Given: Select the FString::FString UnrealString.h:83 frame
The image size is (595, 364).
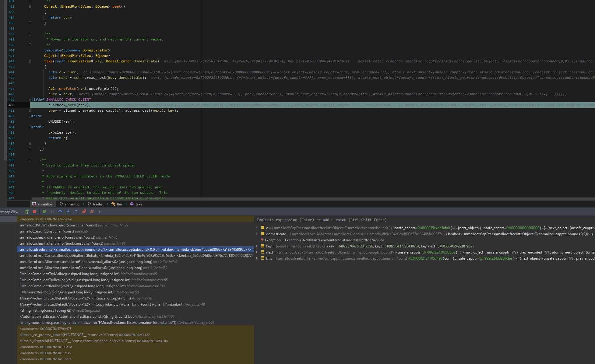Looking at the screenshot, I should point(136,310).
